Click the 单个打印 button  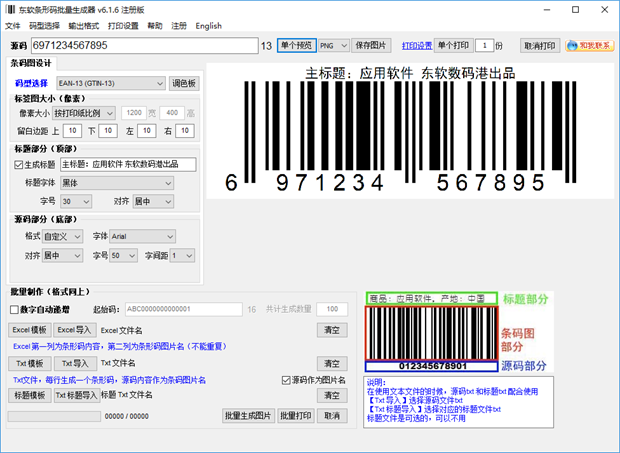point(454,45)
